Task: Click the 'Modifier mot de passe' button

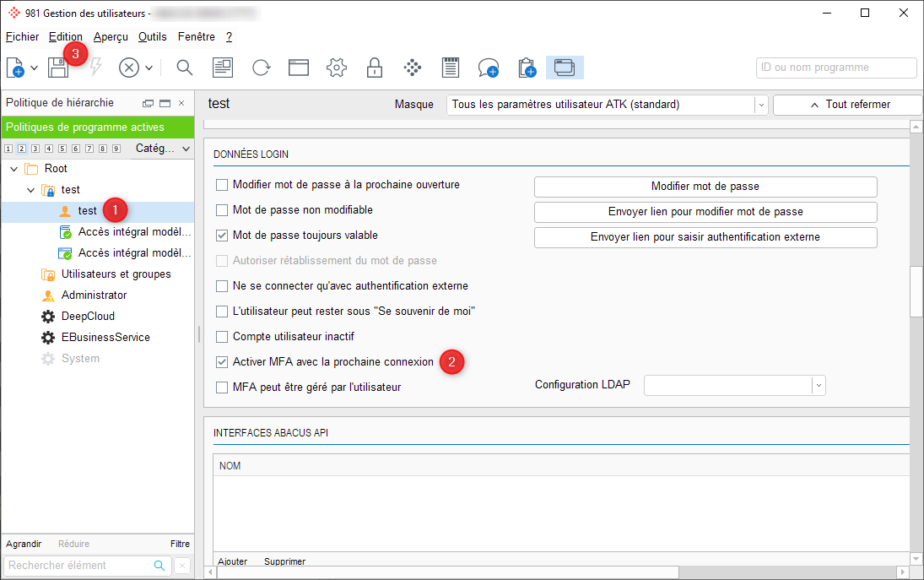Action: [x=705, y=187]
